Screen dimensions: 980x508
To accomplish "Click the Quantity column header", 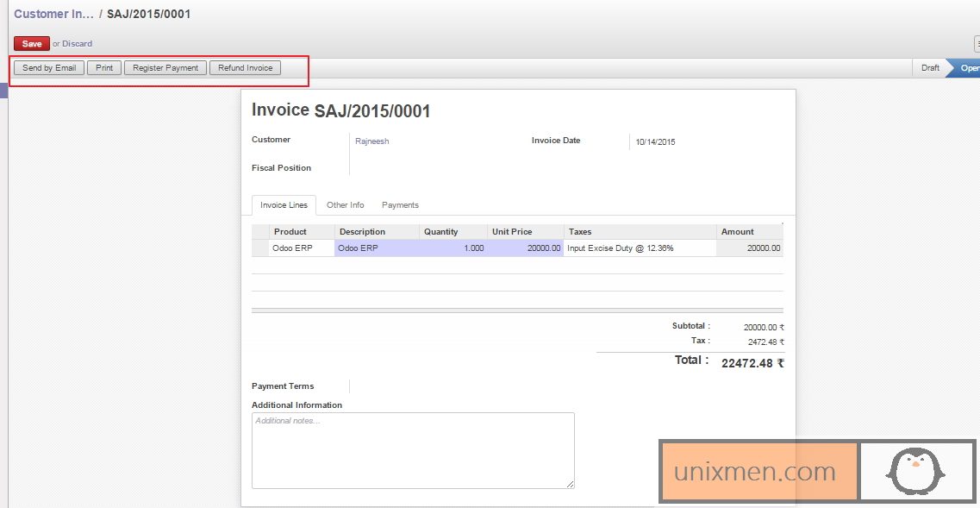I will pyautogui.click(x=453, y=231).
